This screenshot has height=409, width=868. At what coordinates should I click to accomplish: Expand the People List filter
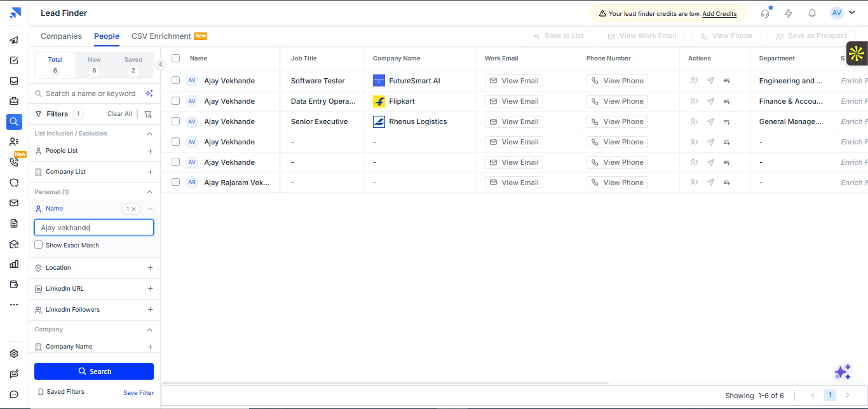point(150,151)
